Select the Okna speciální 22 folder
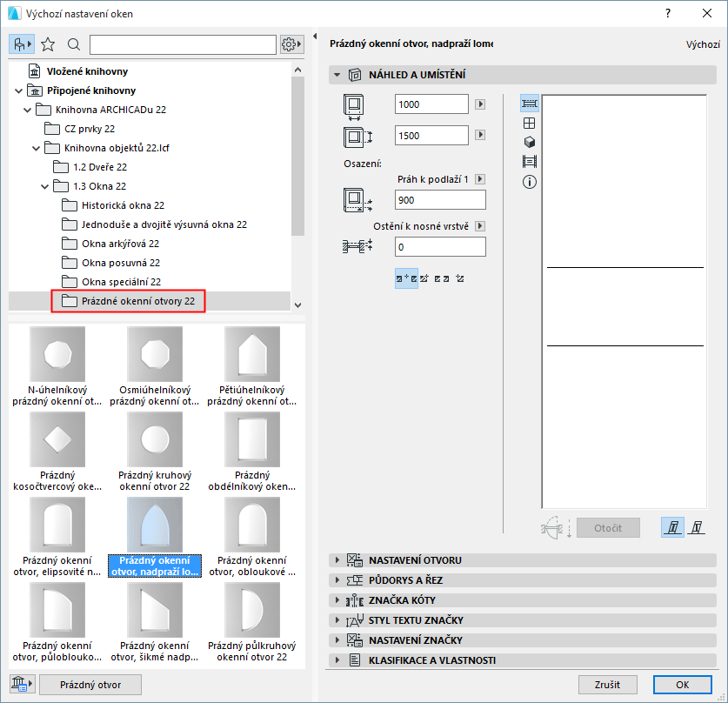 (121, 282)
